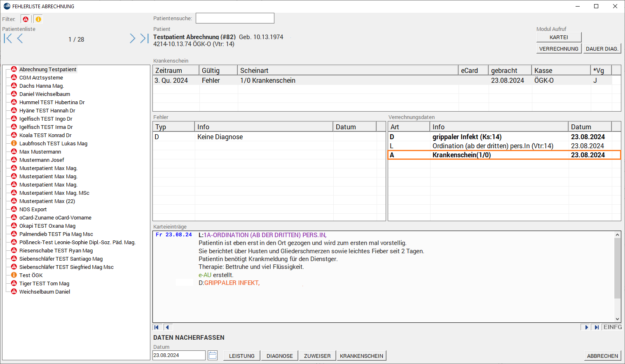
Task: Go to last Kartei entry
Action: [x=596, y=327]
